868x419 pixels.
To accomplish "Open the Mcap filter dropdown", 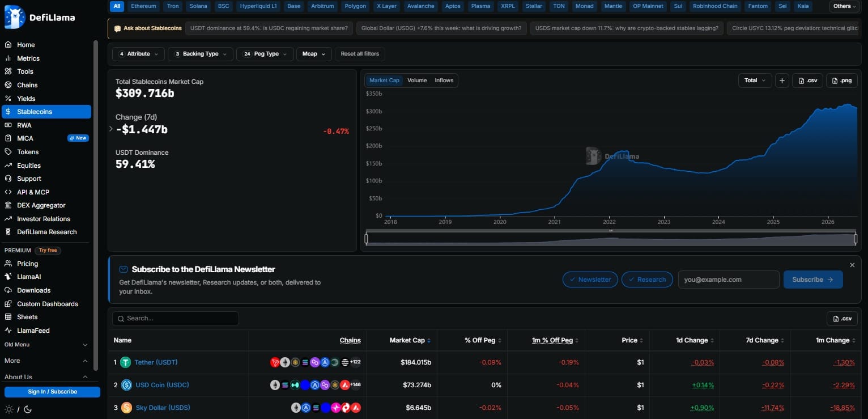I will (314, 54).
